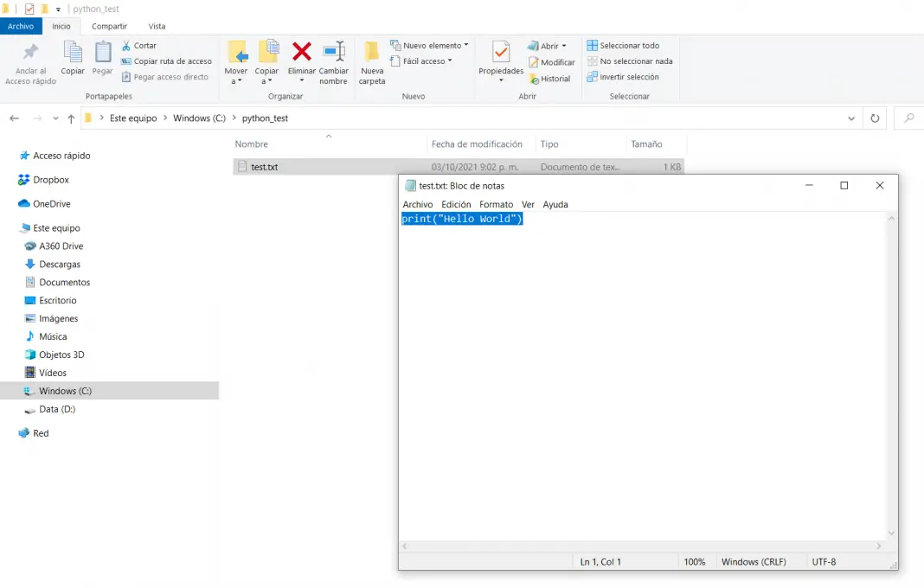The image size is (924, 588).
Task: Sort files by Fecha de modificación column
Action: [x=477, y=144]
